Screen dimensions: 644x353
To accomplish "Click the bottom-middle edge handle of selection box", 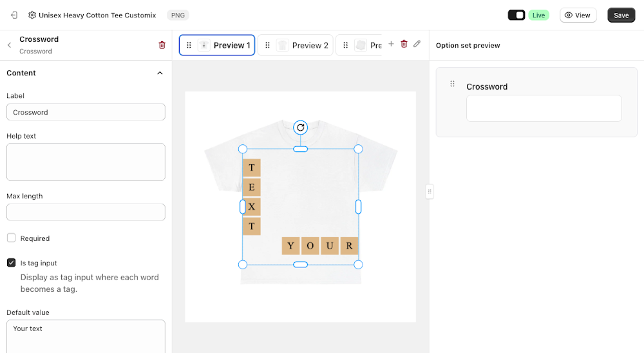I will click(x=301, y=265).
